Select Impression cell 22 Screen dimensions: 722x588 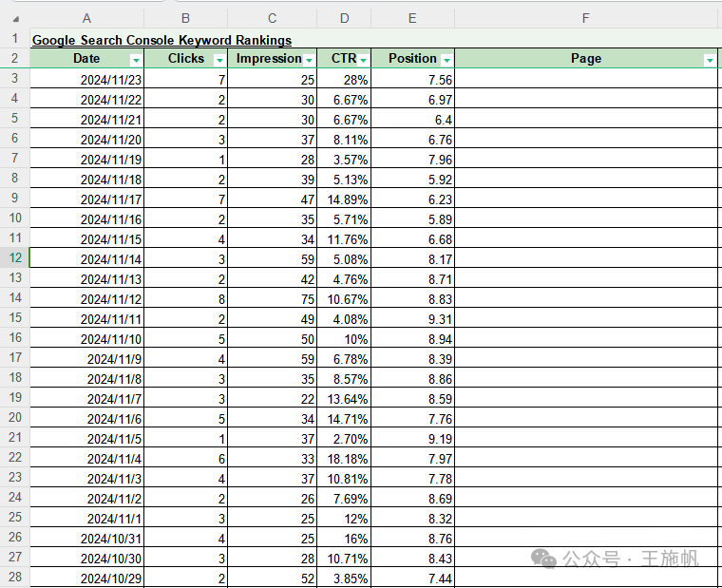tap(272, 399)
